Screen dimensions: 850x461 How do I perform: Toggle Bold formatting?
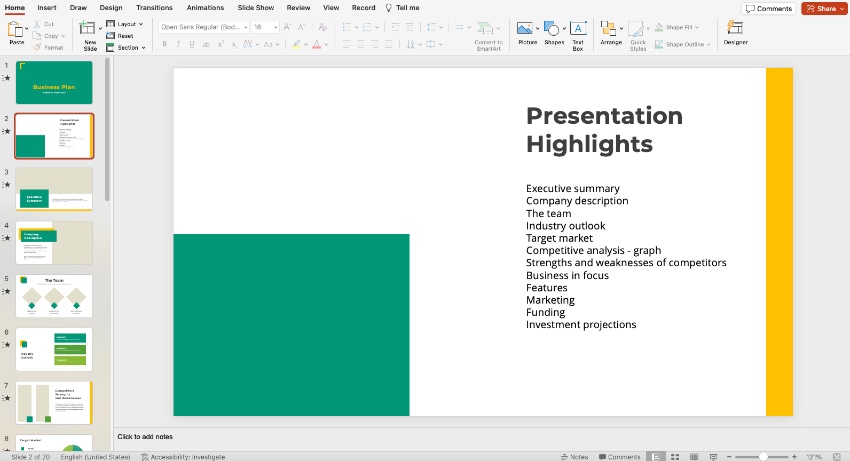[164, 44]
